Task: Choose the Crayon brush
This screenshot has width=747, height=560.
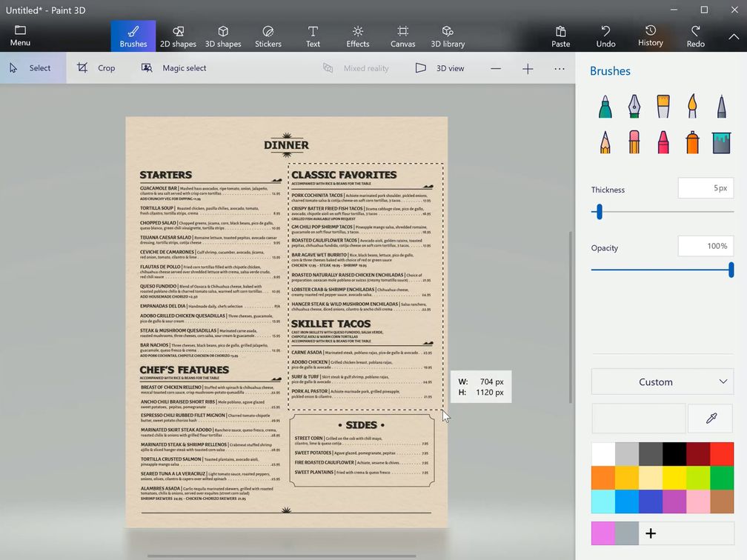Action: pos(663,141)
